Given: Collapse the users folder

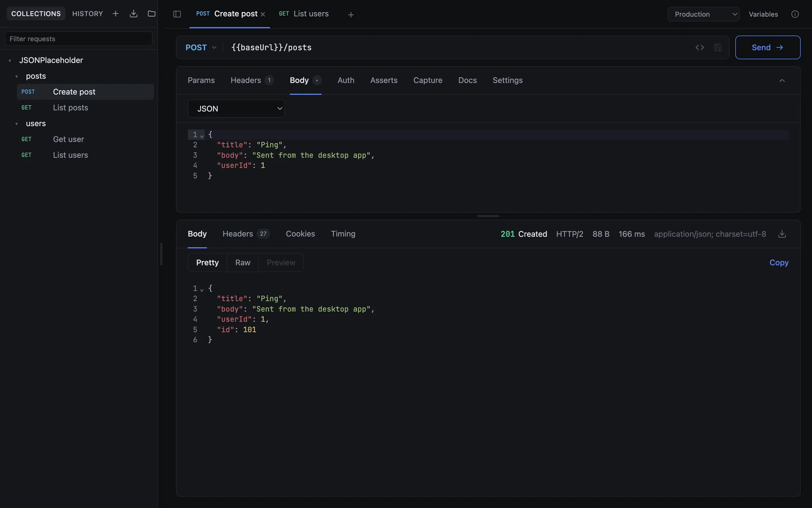Looking at the screenshot, I should [x=17, y=124].
